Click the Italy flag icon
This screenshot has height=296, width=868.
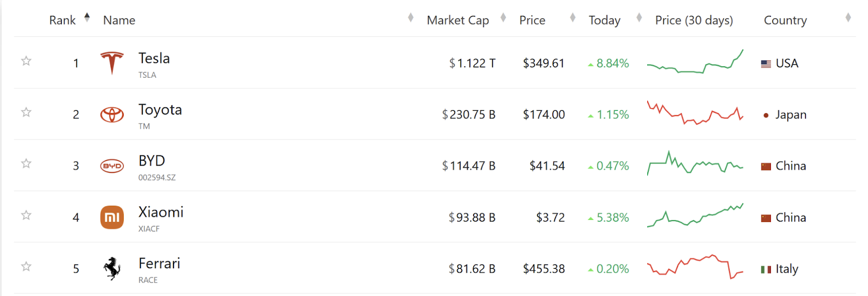click(x=766, y=269)
